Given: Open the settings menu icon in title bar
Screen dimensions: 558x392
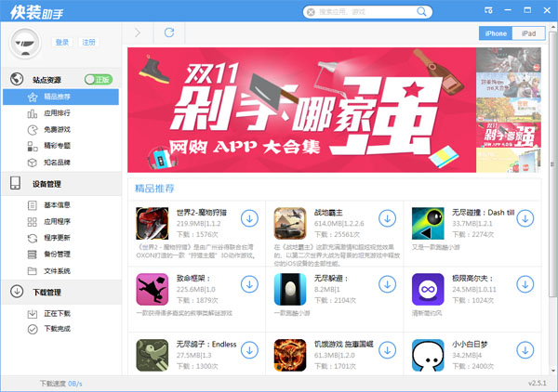Looking at the screenshot, I should tap(488, 10).
